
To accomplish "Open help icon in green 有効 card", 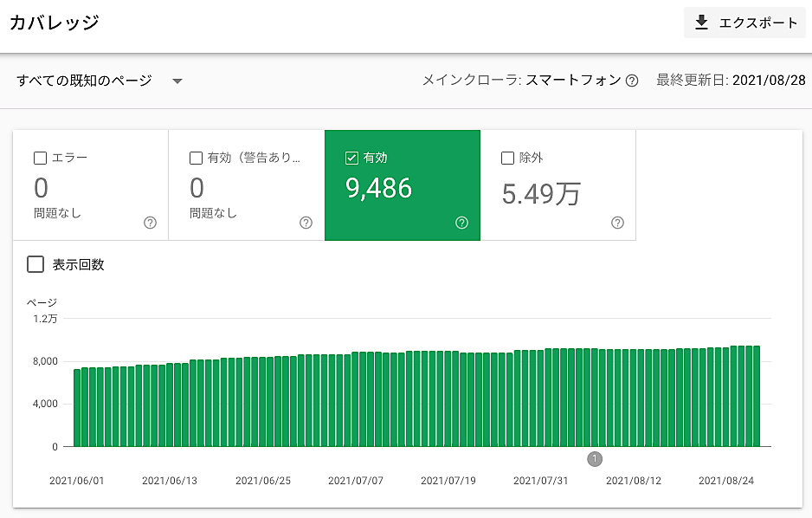I will tap(461, 223).
